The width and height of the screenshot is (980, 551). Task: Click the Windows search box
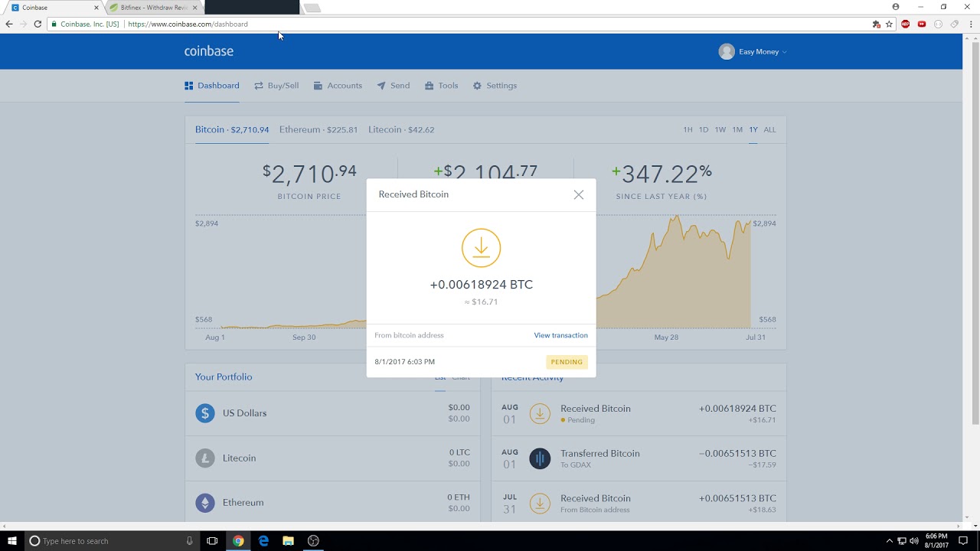tap(112, 541)
